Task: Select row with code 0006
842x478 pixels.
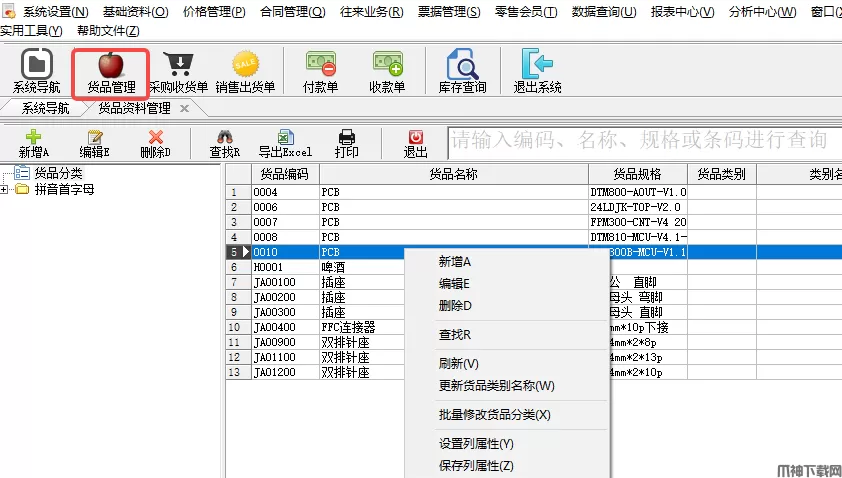Action: pos(534,207)
